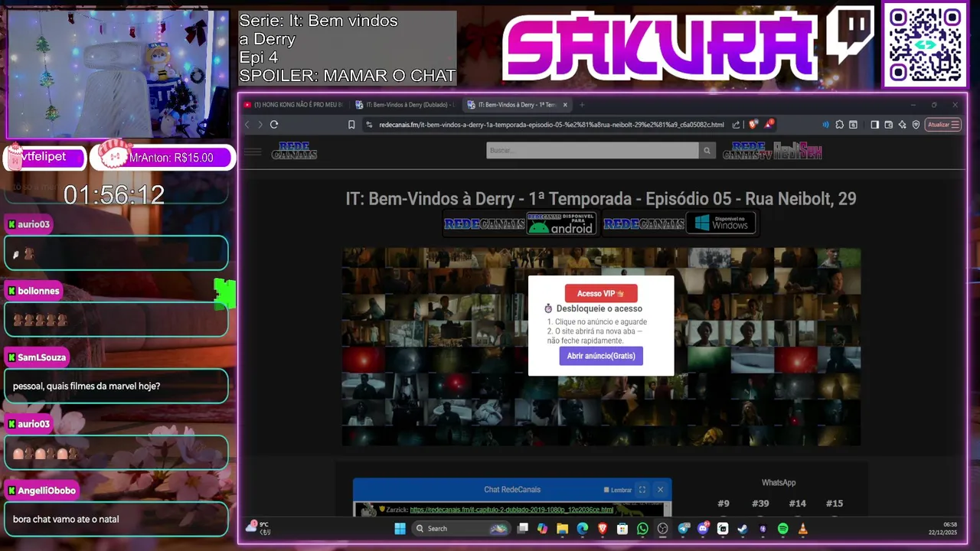Reload the RedeCanais page
The width and height of the screenshot is (980, 551).
click(x=273, y=125)
